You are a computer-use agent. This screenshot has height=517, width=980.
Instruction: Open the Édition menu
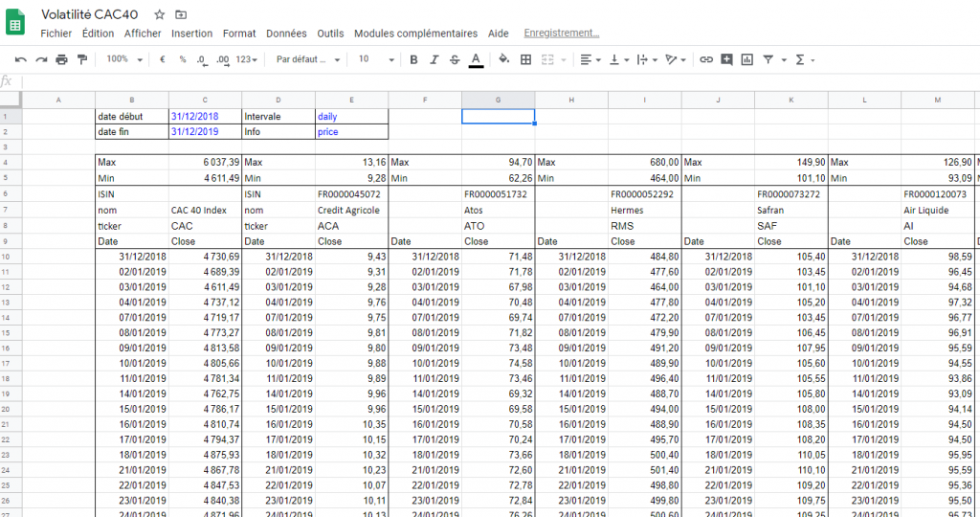(x=99, y=34)
